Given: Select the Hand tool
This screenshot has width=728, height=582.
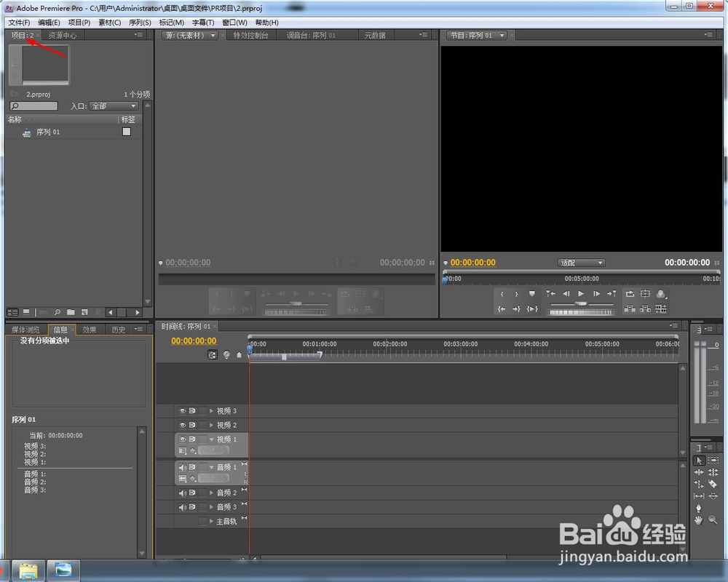Looking at the screenshot, I should click(699, 520).
